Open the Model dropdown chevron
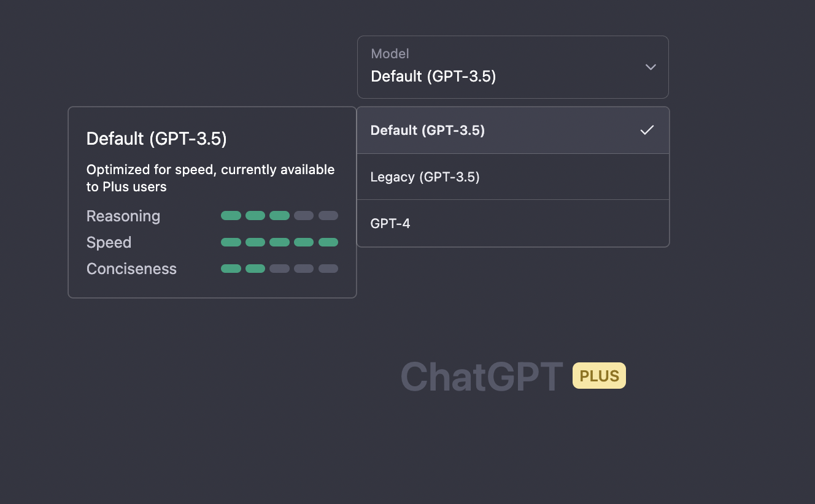Screen dimensions: 815x504 pyautogui.click(x=651, y=67)
